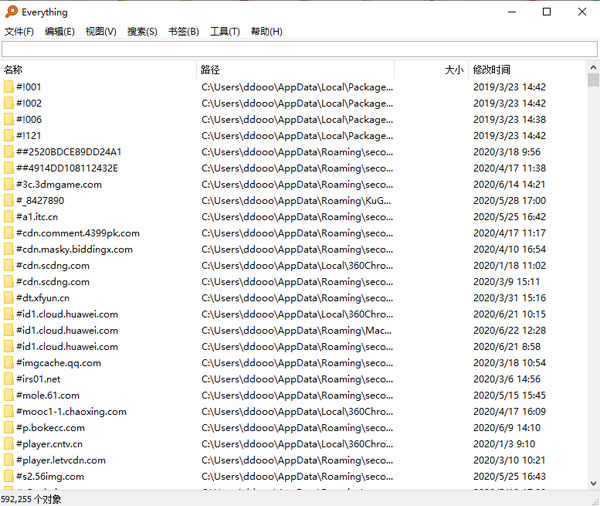The image size is (600, 506).
Task: Click folder icon of #p.bokecc.com
Action: 8,428
